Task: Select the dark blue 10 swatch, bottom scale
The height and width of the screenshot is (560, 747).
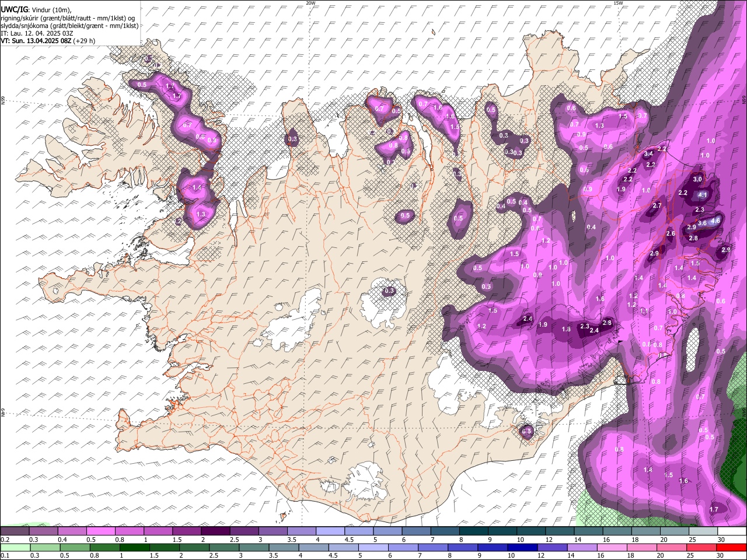Action: 521,547
